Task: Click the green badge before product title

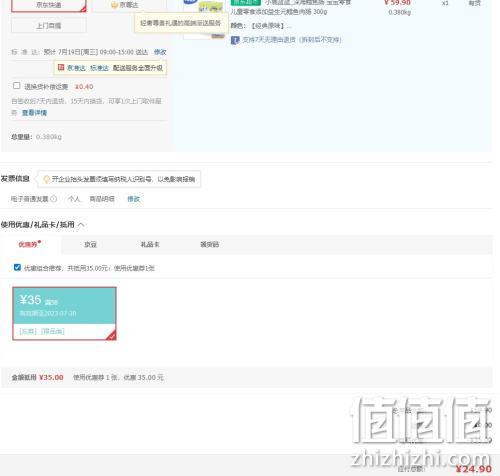Action: (246, 2)
